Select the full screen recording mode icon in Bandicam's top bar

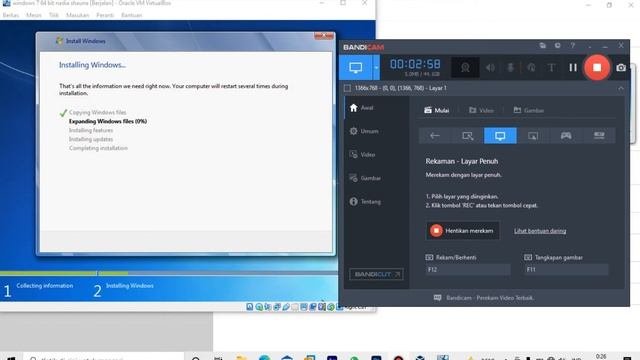(x=356, y=67)
